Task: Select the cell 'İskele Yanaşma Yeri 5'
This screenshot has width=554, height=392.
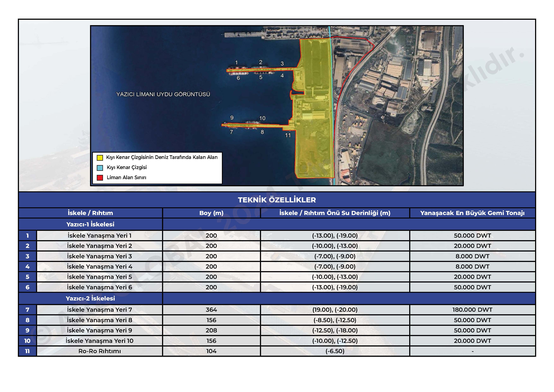Action: pos(100,277)
